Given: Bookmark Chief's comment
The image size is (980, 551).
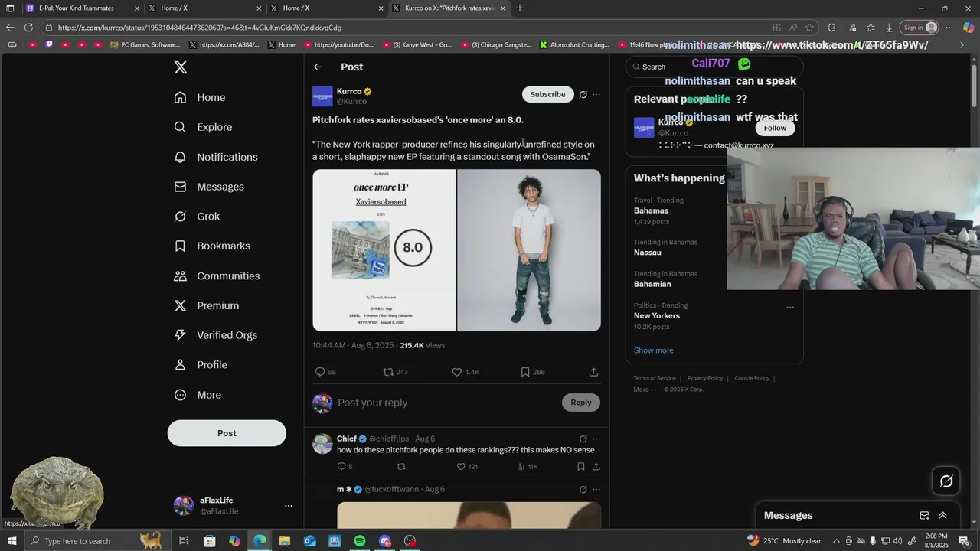Looking at the screenshot, I should click(580, 467).
